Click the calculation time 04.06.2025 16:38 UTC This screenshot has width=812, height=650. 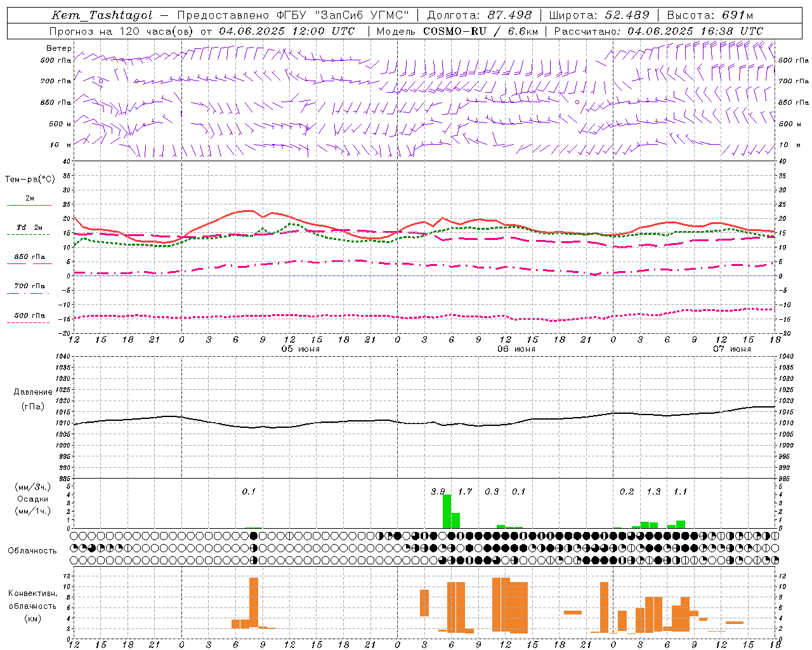695,31
